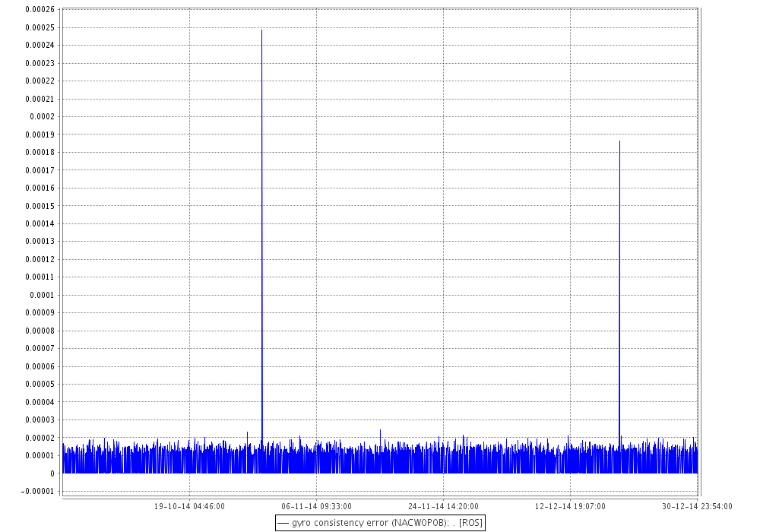Click the y-axis value 0.00025
This screenshot has height=532, width=760.
40,27
